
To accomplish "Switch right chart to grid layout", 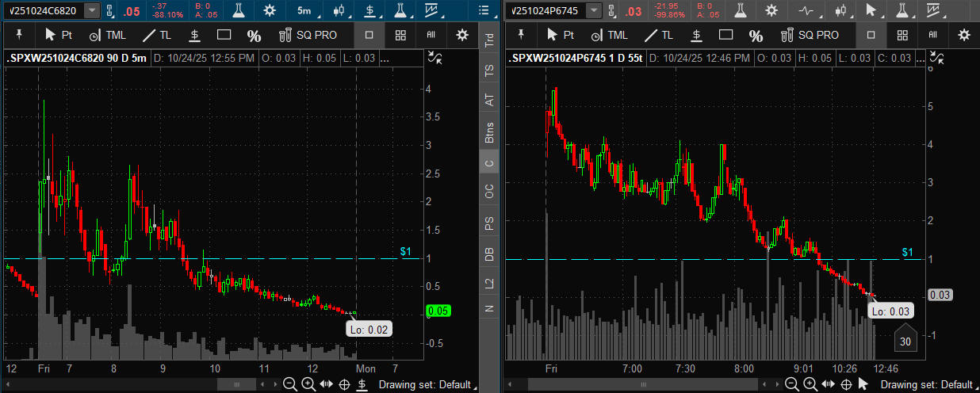I will [x=902, y=35].
